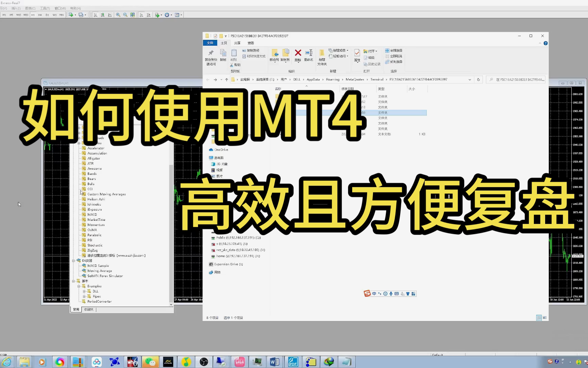Open the 图表(C) menu
The height and width of the screenshot is (368, 588).
(x=30, y=9)
